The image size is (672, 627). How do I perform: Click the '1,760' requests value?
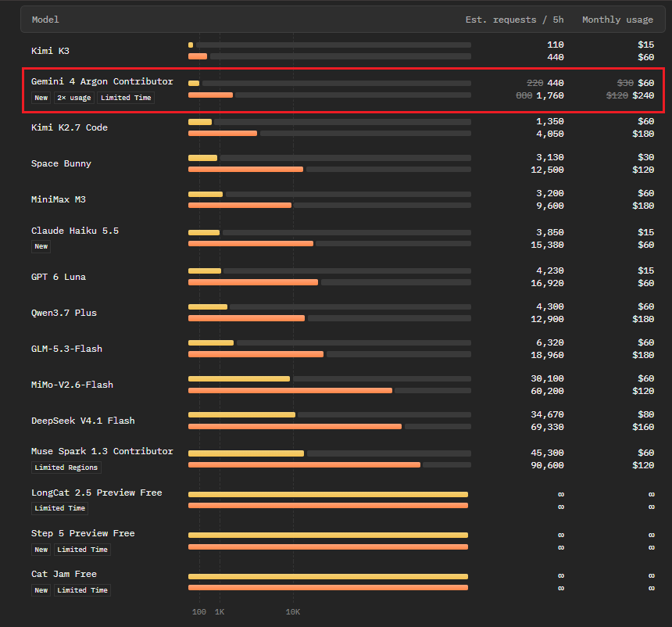click(x=550, y=95)
